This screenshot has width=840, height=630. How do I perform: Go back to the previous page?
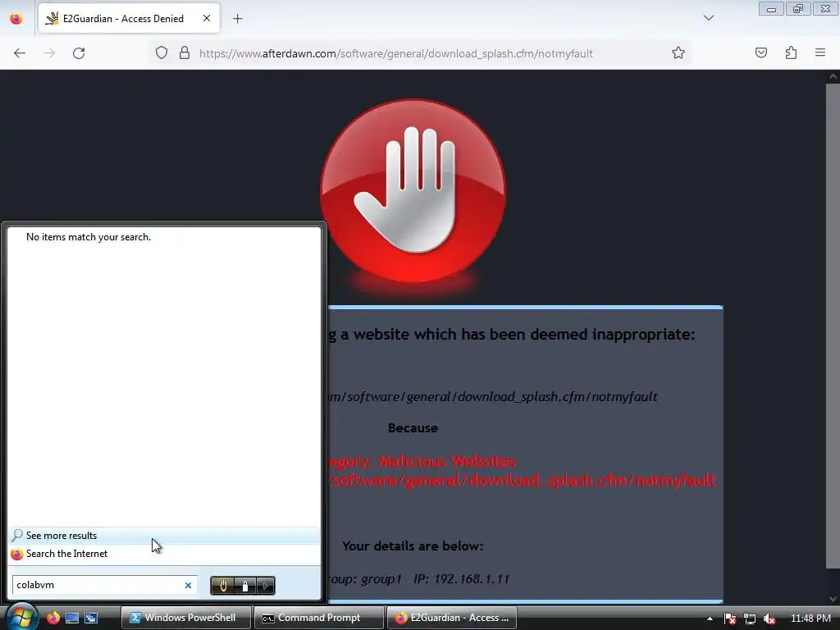20,53
